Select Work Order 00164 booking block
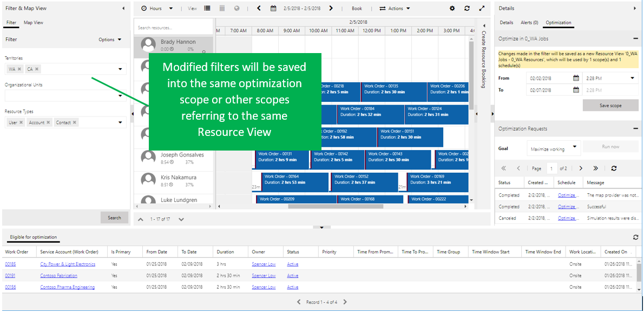The width and height of the screenshot is (644, 313). (x=295, y=182)
